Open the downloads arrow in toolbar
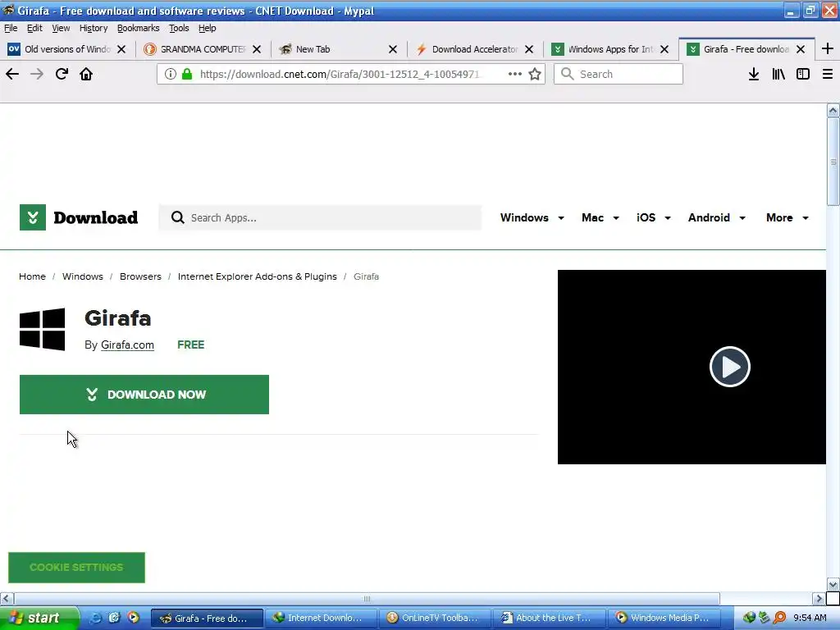 coord(754,74)
